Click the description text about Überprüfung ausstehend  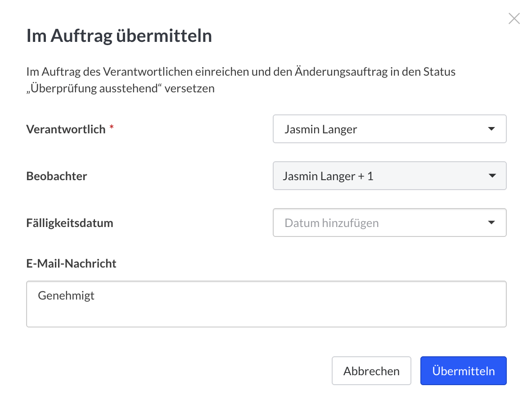coord(241,80)
